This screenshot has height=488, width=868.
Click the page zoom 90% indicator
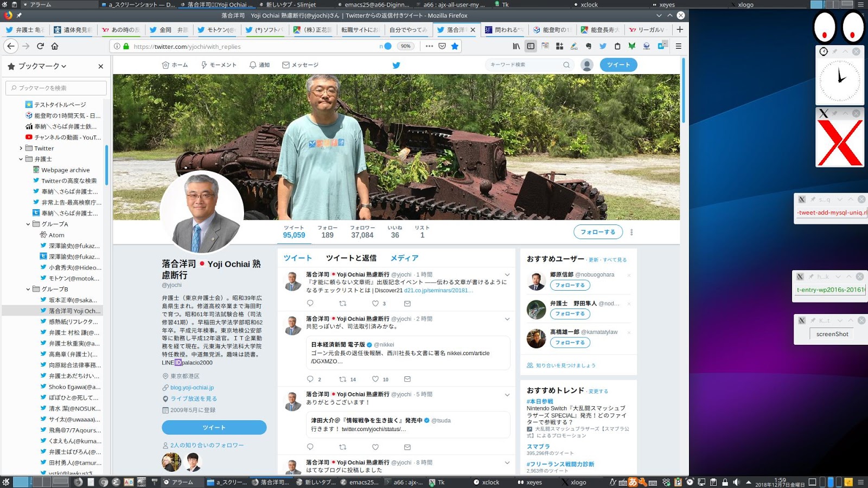[406, 46]
